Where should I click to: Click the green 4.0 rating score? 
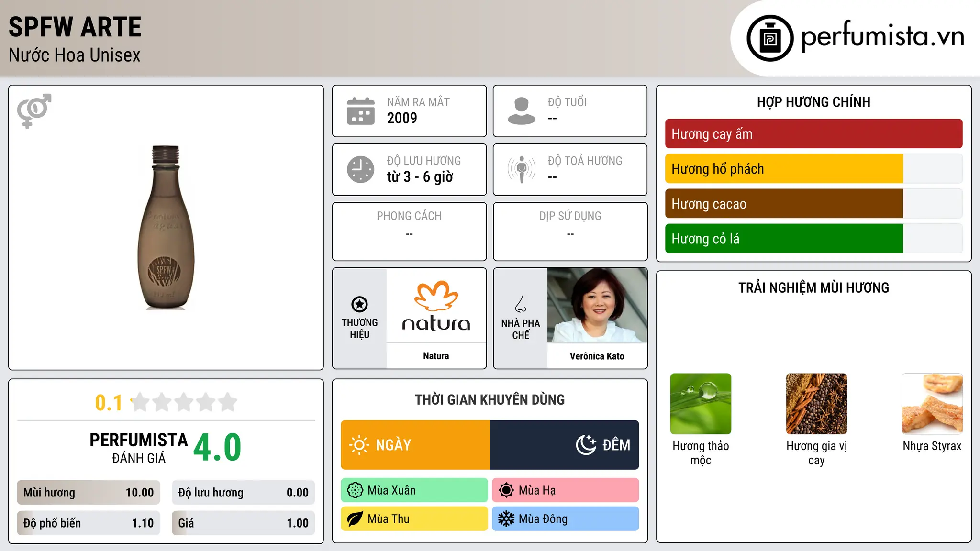coord(218,447)
